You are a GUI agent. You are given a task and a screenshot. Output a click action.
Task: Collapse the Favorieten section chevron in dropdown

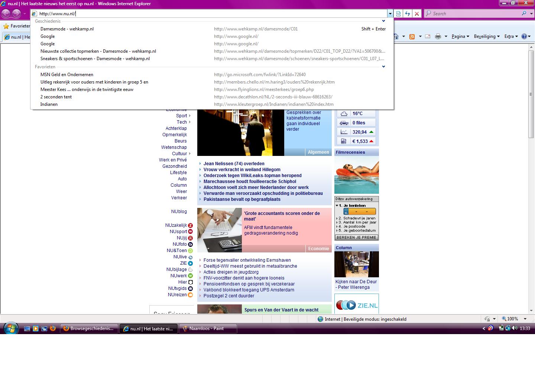(x=383, y=67)
